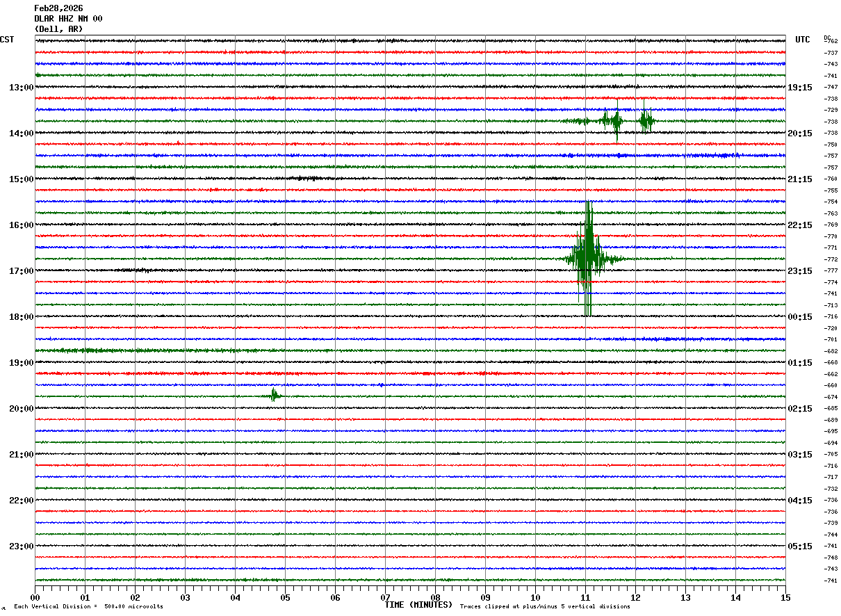The image size is (841, 616).
Task: Click the Feb28,2026 date header
Action: coord(58,8)
